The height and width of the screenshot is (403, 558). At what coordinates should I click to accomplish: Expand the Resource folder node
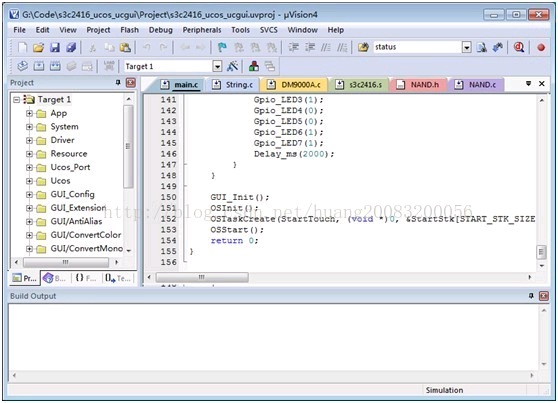[x=29, y=154]
